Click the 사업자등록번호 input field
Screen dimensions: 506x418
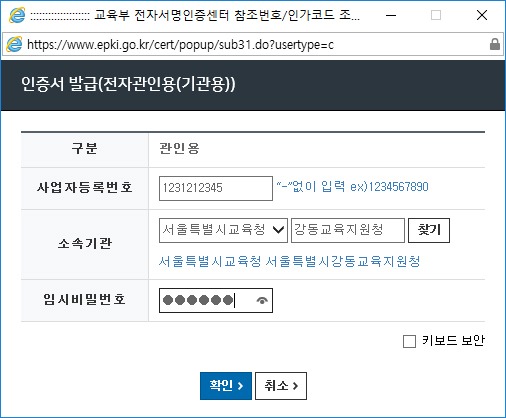click(x=216, y=188)
